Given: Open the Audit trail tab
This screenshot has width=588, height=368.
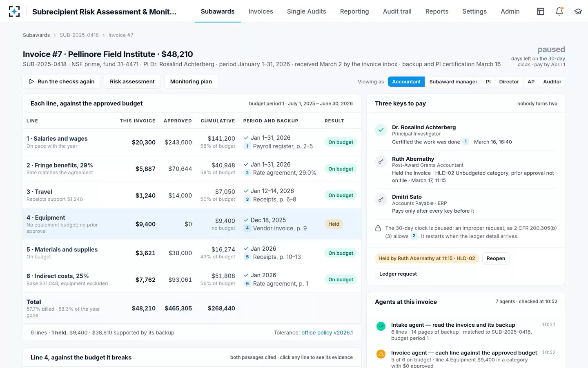Looking at the screenshot, I should [397, 11].
